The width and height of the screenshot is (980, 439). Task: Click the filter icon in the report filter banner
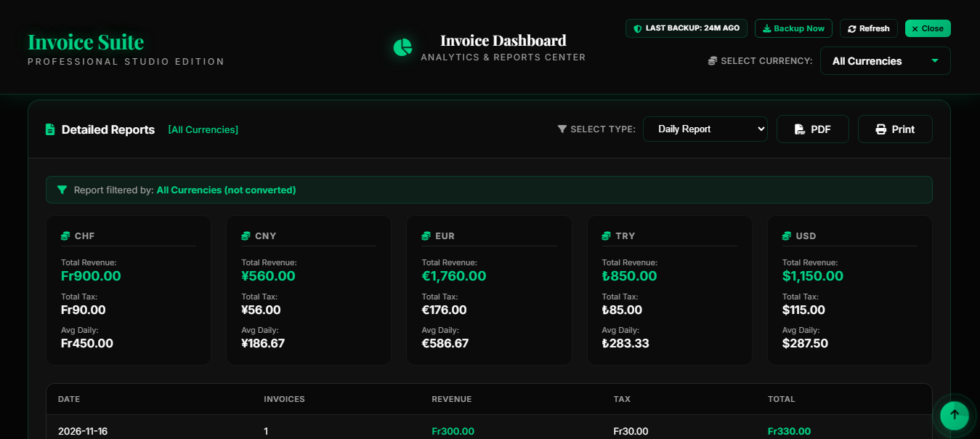(x=62, y=190)
